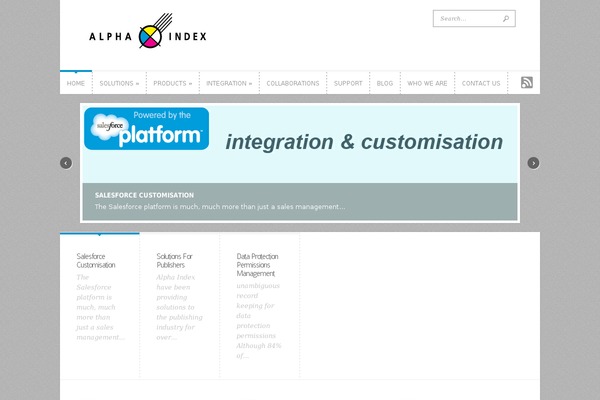The image size is (600, 400).
Task: Open the RSS feed icon
Action: click(526, 83)
